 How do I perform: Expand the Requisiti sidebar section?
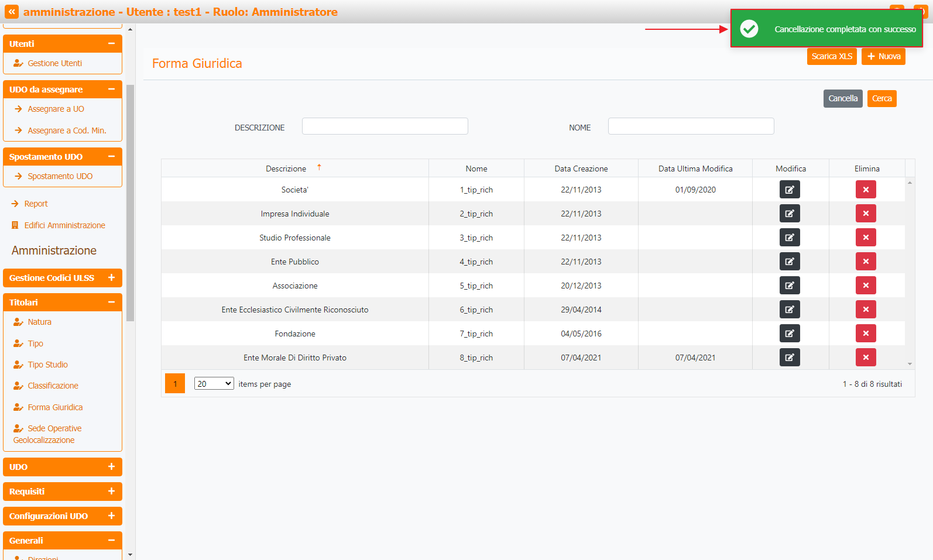[x=111, y=492]
